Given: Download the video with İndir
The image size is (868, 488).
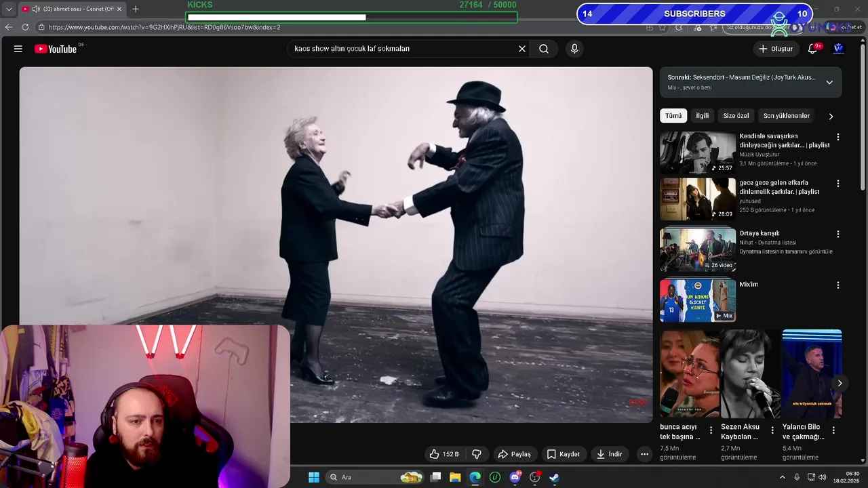Looking at the screenshot, I should point(609,454).
